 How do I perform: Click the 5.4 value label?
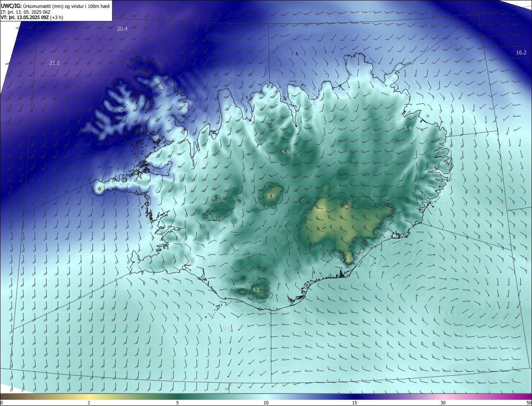(x=408, y=128)
